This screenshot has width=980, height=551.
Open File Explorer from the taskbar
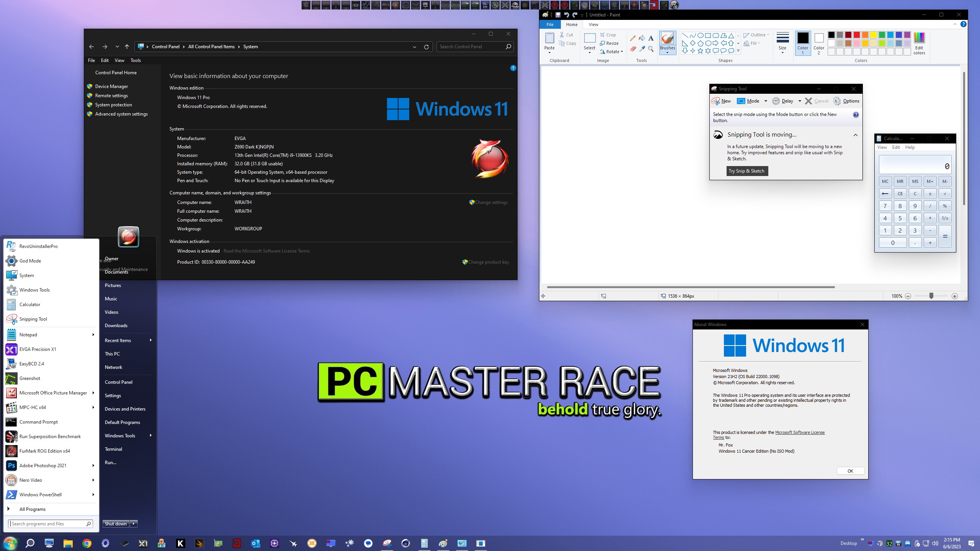click(x=68, y=543)
